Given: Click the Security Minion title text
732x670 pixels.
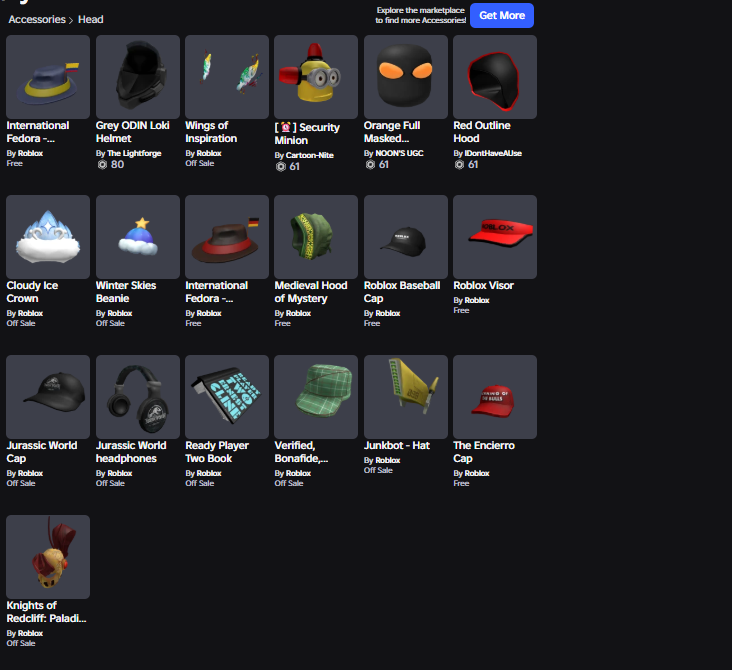Looking at the screenshot, I should point(307,134).
